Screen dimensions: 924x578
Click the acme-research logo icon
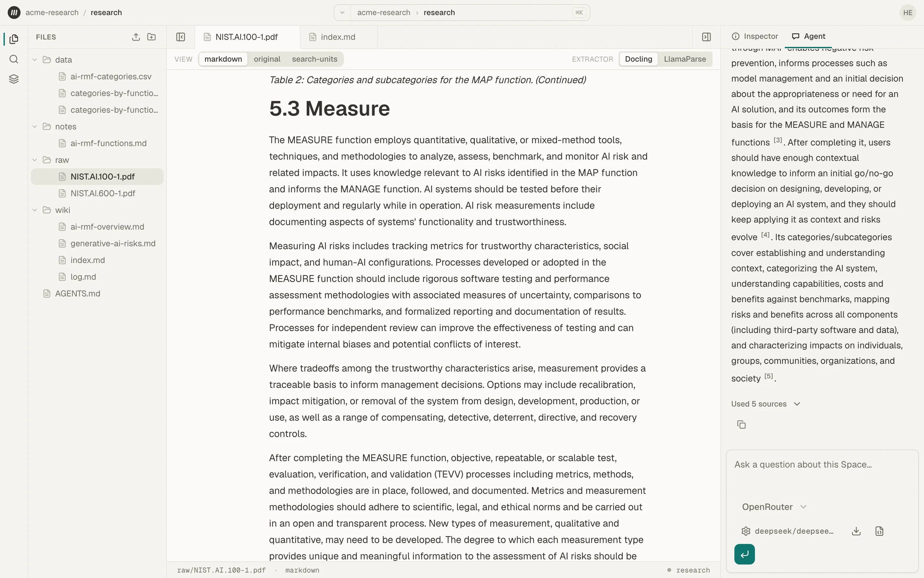[x=14, y=13]
